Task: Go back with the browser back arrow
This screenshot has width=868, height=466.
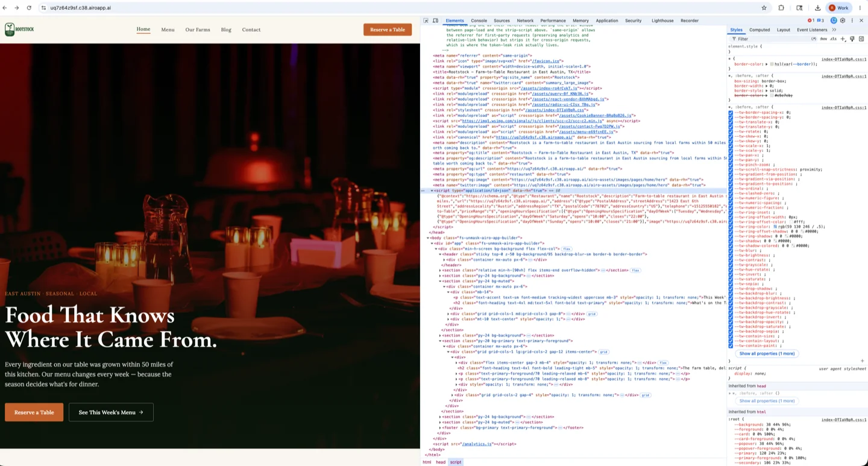Action: 6,8
